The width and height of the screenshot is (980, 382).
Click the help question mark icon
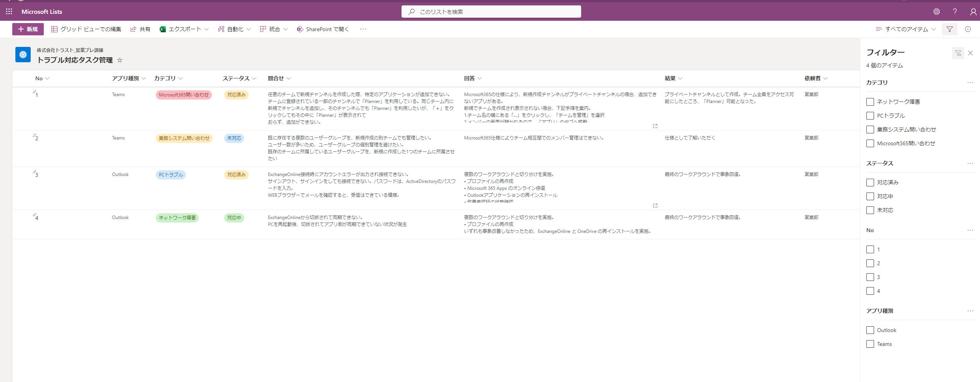955,12
